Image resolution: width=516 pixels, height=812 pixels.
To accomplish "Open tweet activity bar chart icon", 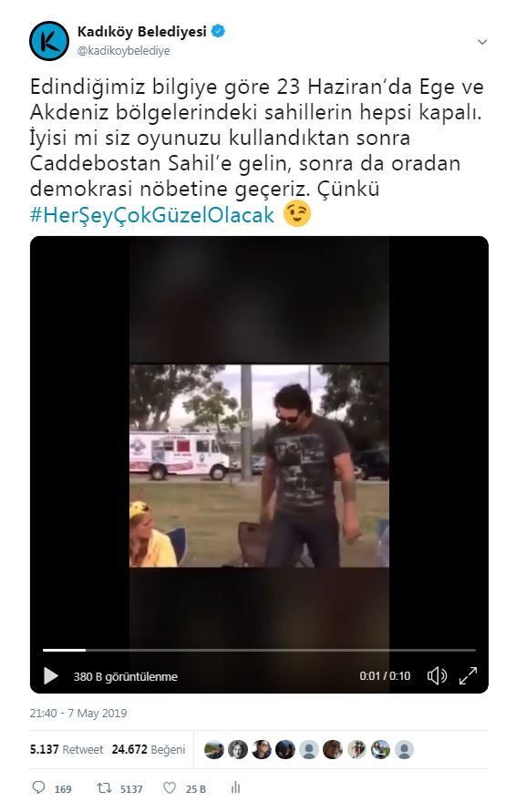I will coord(236,787).
